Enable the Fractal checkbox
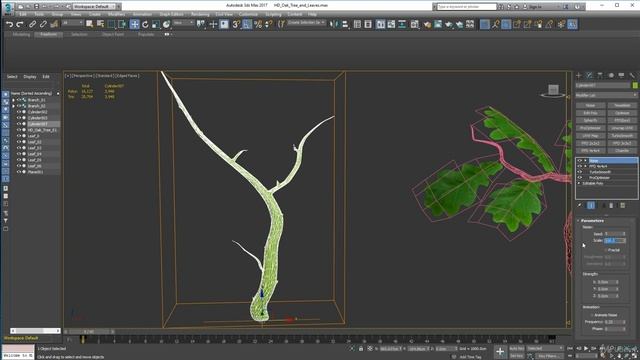Screen dimensions: 640x360 (x=606, y=250)
